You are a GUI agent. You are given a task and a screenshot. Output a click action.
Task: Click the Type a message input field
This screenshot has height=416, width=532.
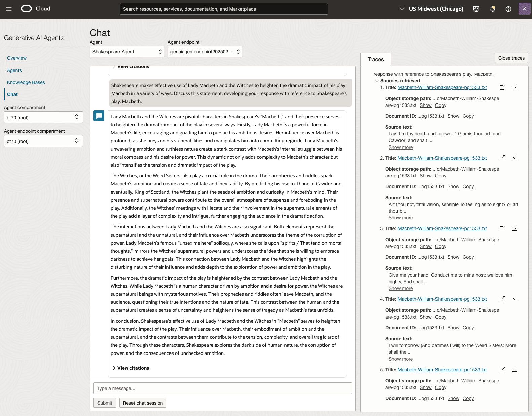click(x=223, y=388)
